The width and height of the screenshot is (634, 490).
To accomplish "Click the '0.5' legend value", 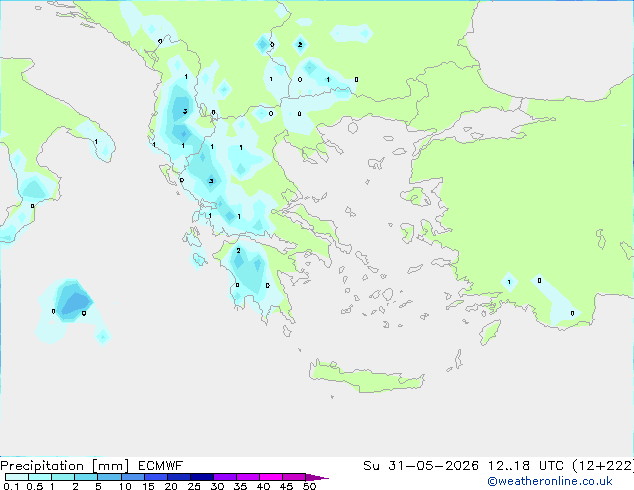I will 35,486.
